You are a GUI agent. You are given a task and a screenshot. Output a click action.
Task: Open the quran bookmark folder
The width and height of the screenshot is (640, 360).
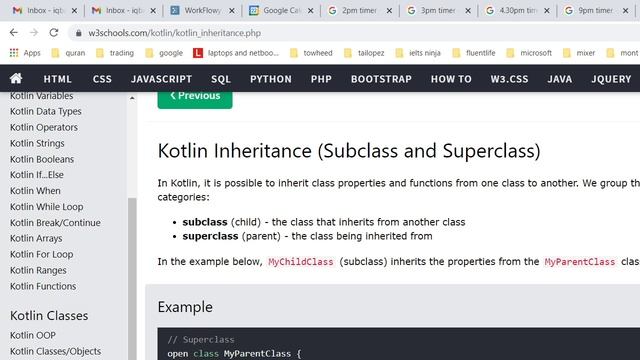(x=69, y=53)
